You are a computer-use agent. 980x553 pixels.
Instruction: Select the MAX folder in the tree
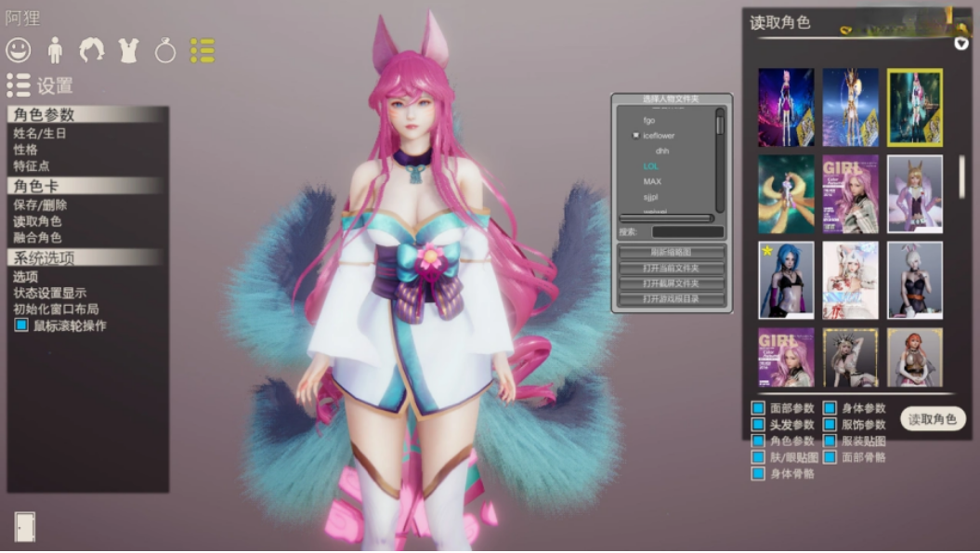[652, 182]
